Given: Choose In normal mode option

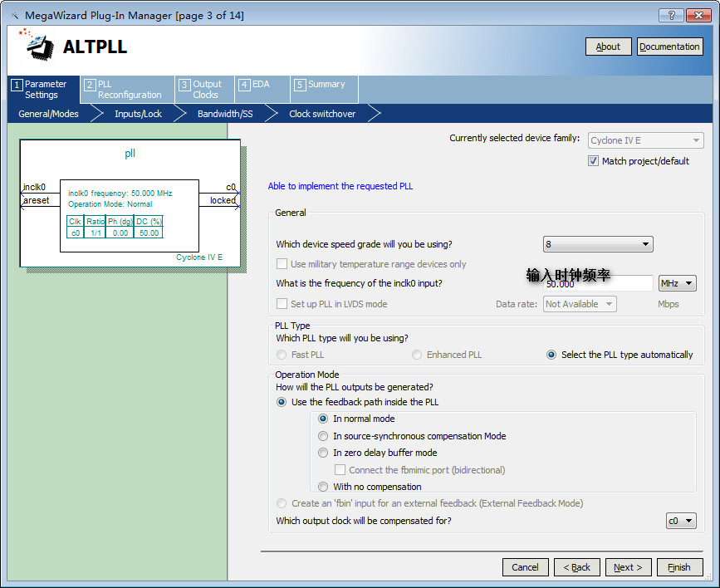Looking at the screenshot, I should click(x=323, y=419).
